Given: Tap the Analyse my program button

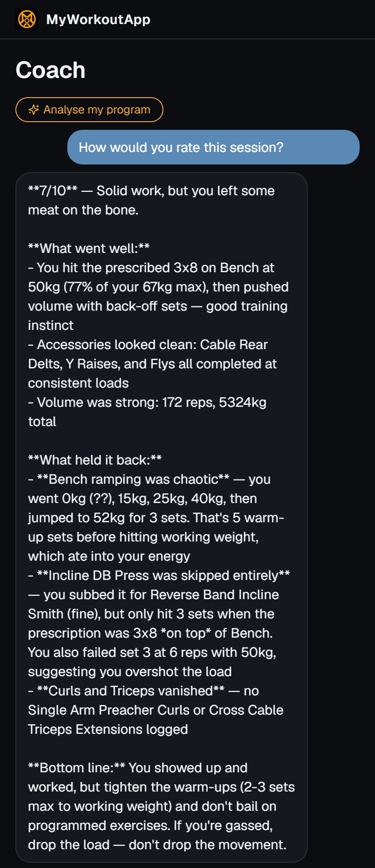Looking at the screenshot, I should pos(89,110).
